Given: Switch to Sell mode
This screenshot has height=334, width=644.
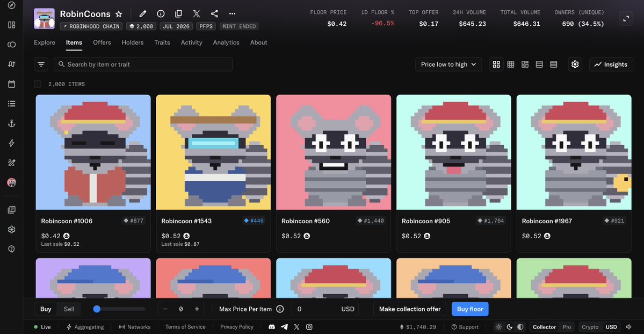Looking at the screenshot, I should 69,309.
